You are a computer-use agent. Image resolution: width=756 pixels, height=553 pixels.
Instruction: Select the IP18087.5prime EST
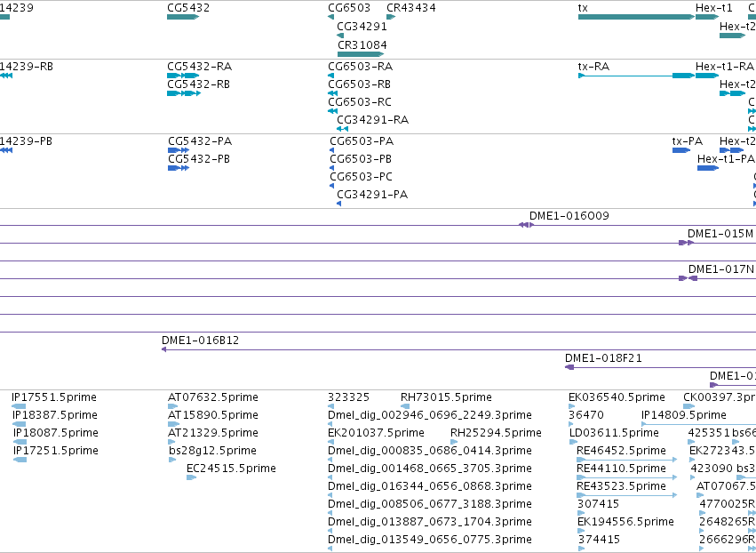20,442
